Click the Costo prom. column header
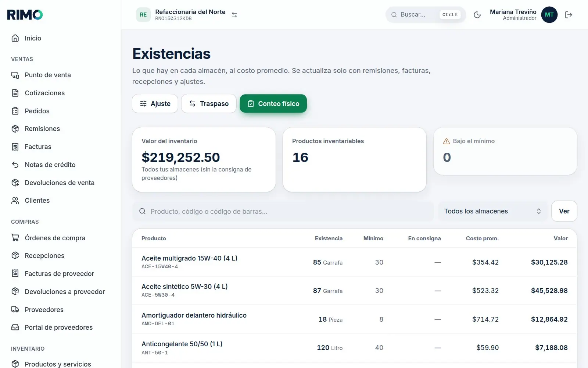 482,238
